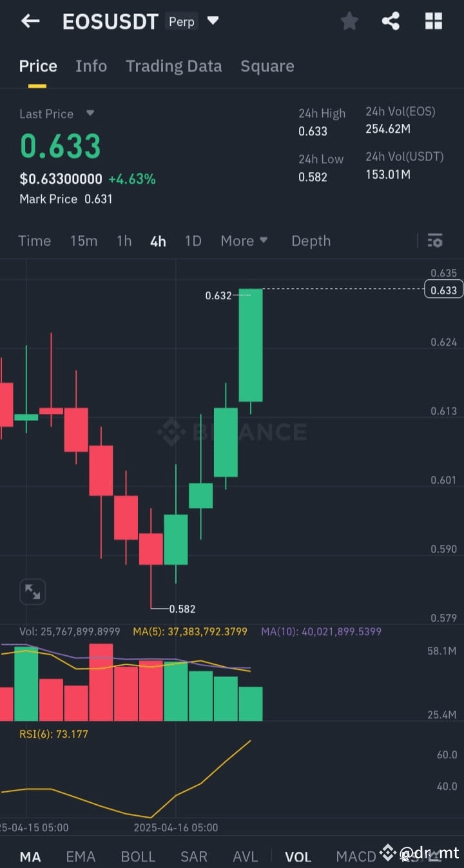464x868 pixels.
Task: Tap the back arrow to exit chart
Action: (30, 21)
